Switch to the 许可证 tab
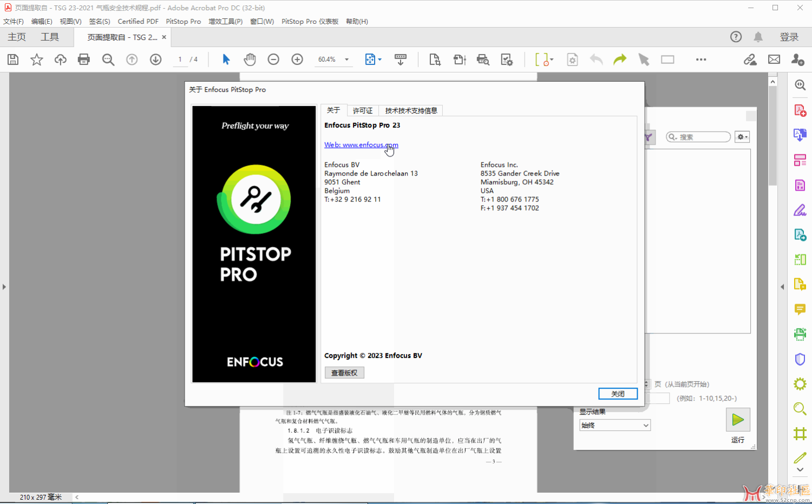The height and width of the screenshot is (504, 812). (x=363, y=110)
